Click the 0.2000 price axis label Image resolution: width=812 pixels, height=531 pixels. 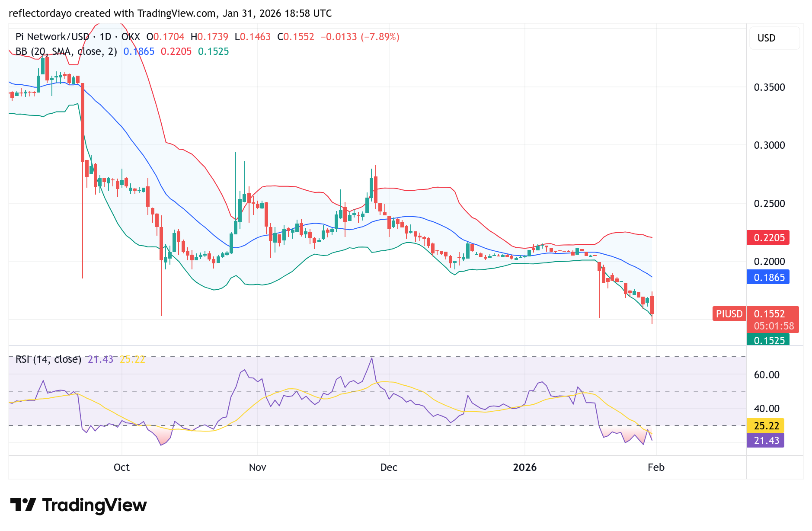tap(769, 262)
